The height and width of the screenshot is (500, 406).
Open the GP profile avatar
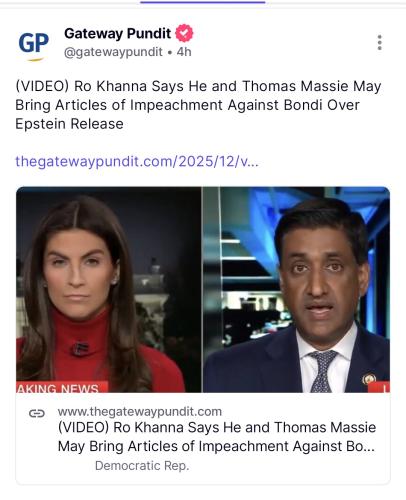pos(33,46)
